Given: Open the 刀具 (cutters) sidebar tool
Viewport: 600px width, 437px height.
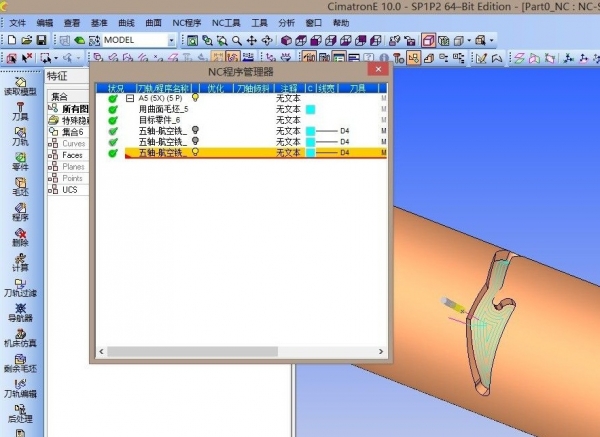Looking at the screenshot, I should (20, 111).
